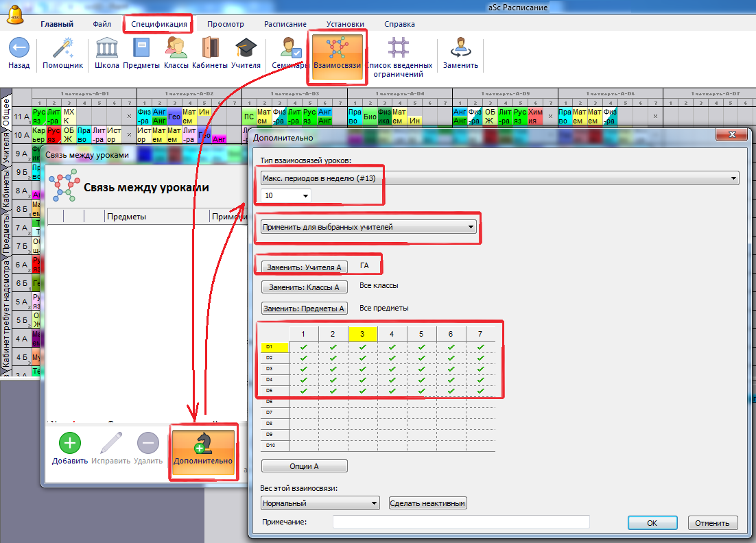Screen dimensions: 756x543
Task: Click the Примечание text field
Action: [461, 522]
